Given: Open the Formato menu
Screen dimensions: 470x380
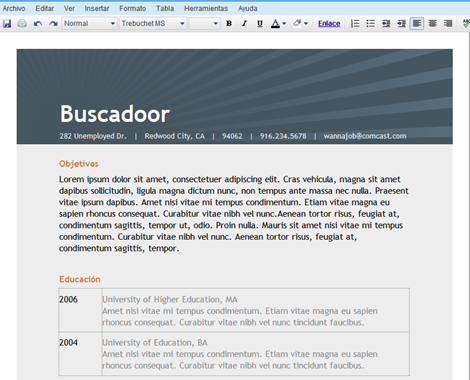Looking at the screenshot, I should (133, 9).
